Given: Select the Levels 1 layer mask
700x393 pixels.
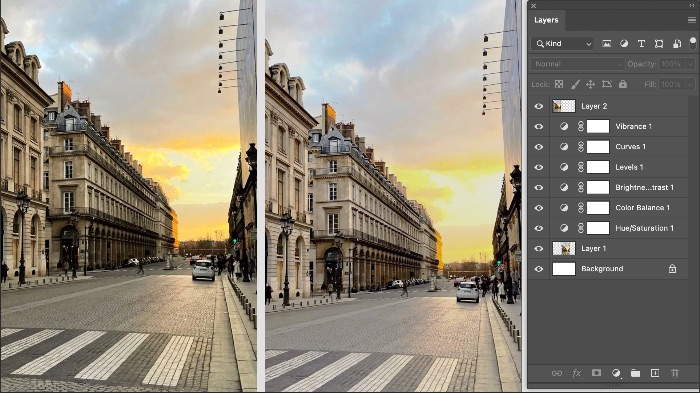Looking at the screenshot, I should coord(598,167).
